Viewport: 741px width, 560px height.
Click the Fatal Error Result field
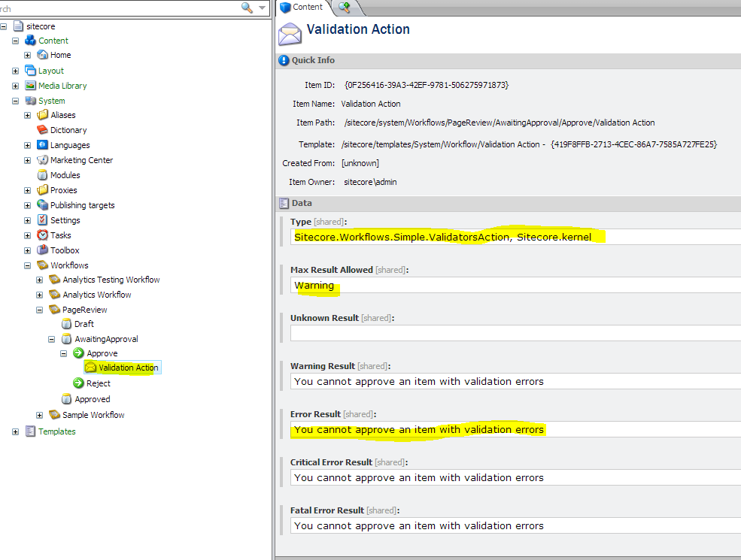click(x=515, y=525)
